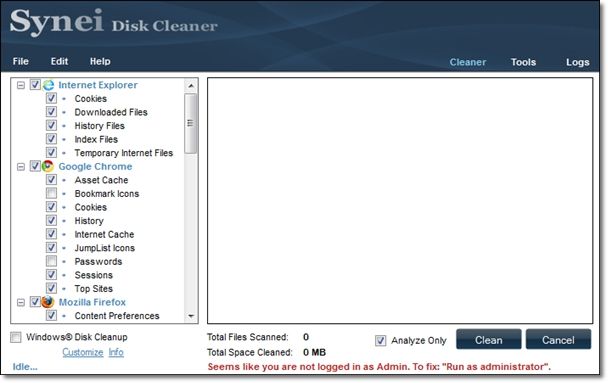The image size is (608, 383).
Task: Click the Total Files Scanned label
Action: (x=247, y=337)
